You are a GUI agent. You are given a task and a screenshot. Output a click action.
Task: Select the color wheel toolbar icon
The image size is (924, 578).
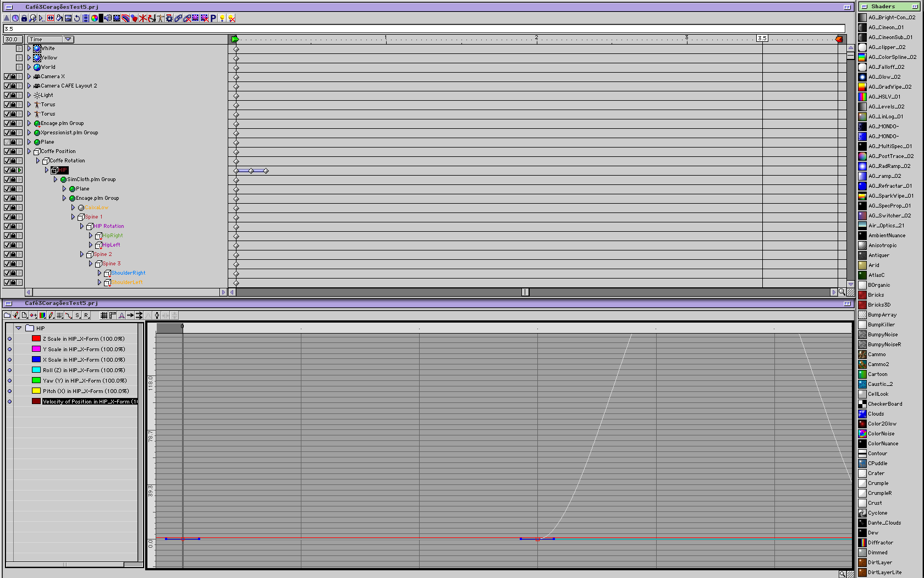(x=95, y=18)
